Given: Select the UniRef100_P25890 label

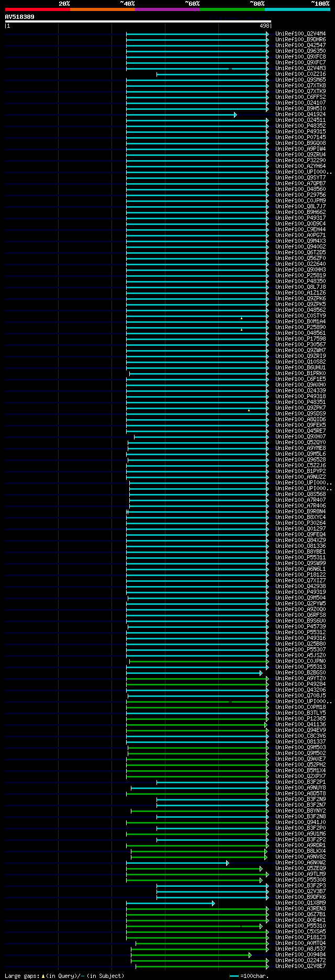Looking at the screenshot, I should [300, 328].
